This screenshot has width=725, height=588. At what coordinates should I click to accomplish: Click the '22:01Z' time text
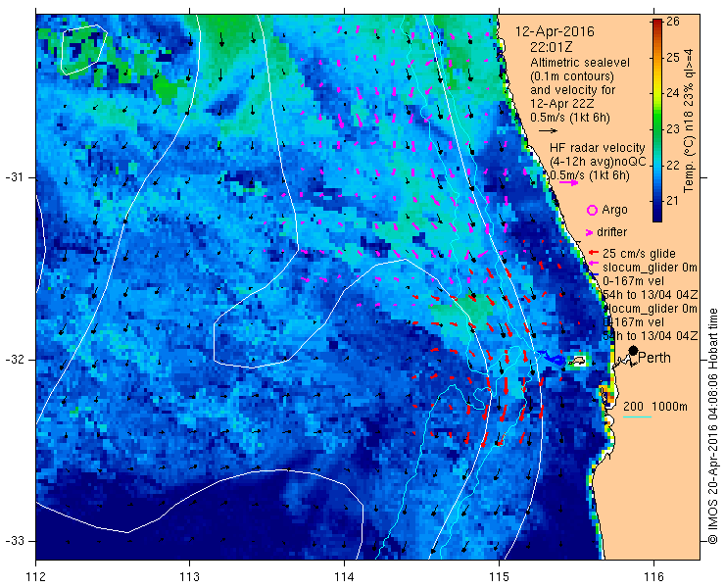point(552,47)
